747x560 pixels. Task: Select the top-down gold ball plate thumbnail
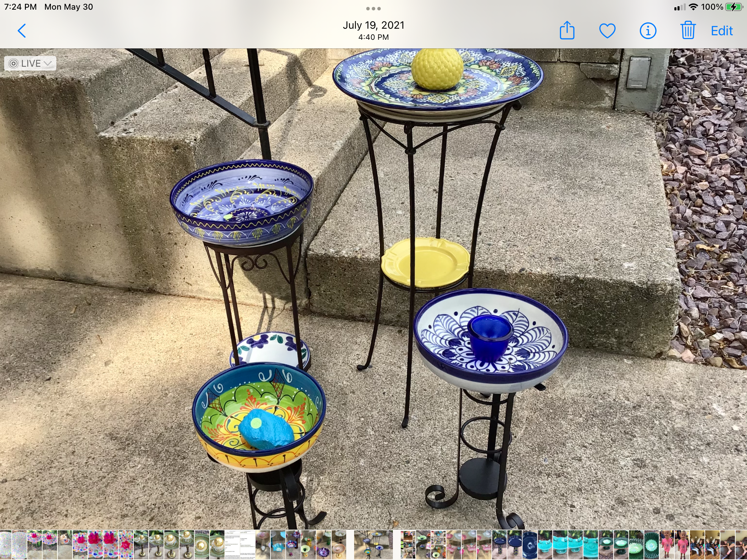tap(202, 545)
